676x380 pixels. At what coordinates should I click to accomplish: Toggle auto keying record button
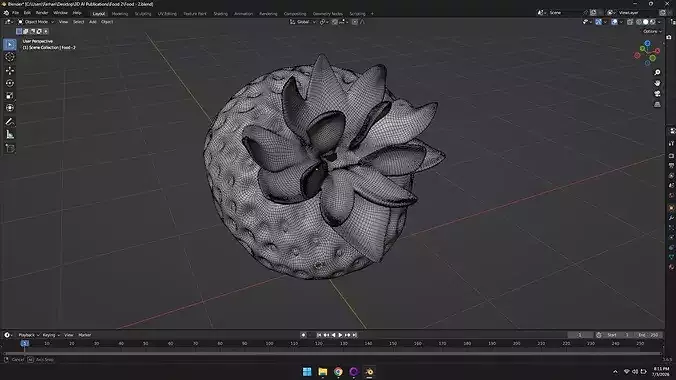tap(304, 335)
